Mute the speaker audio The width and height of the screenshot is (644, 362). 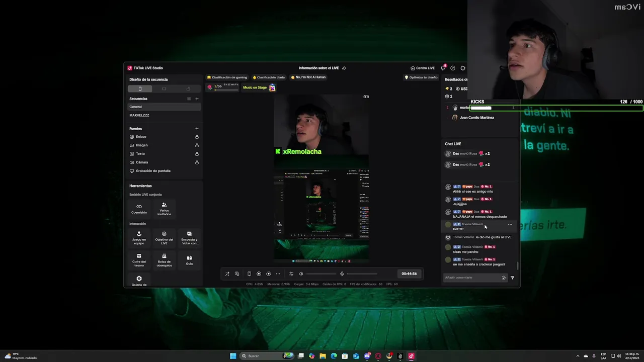(301, 274)
